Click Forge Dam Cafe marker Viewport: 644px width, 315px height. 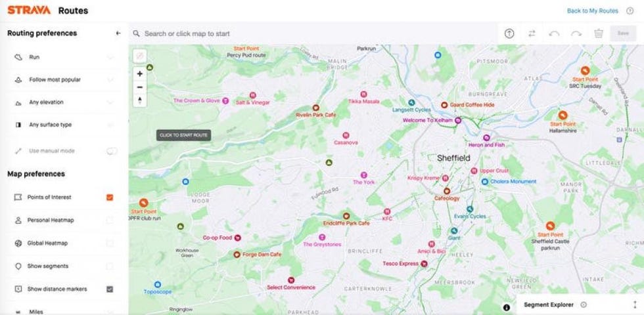coord(237,255)
